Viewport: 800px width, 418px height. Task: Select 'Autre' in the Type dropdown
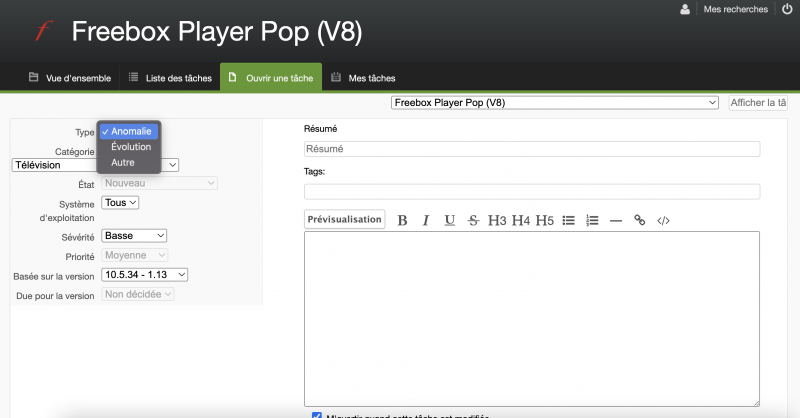tap(123, 162)
